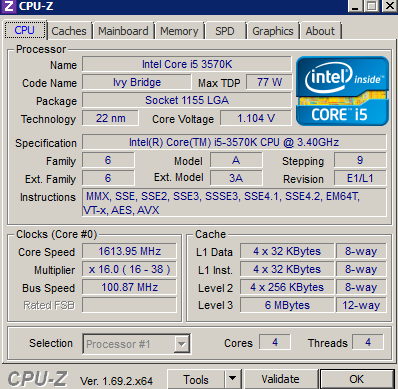Switch to the Caches tab
Image resolution: width=398 pixels, height=389 pixels.
(69, 31)
